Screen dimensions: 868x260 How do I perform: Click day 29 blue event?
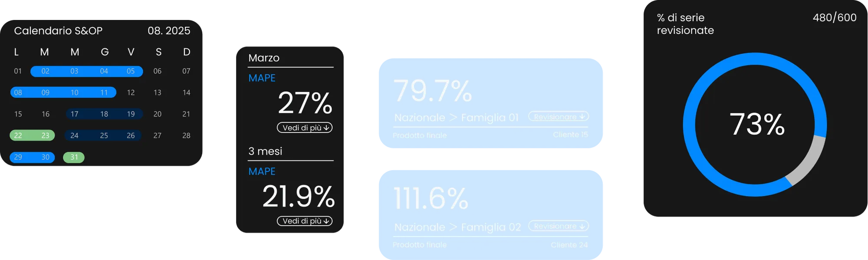point(18,157)
